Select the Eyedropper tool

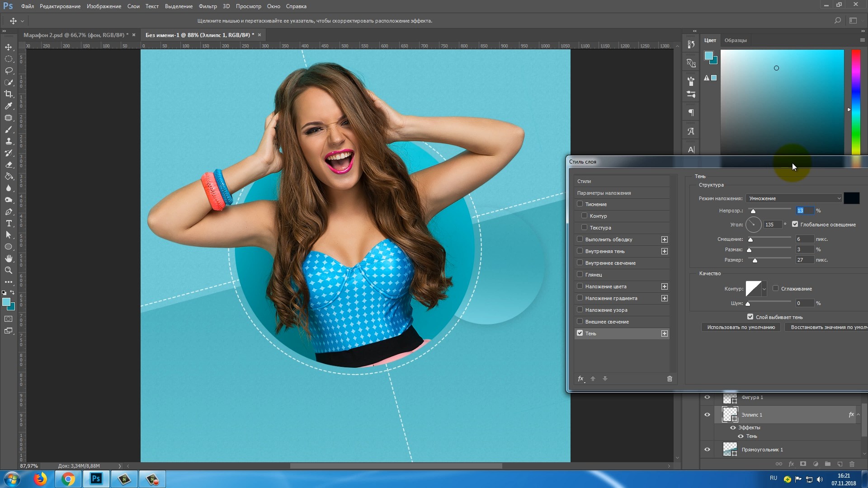tap(8, 106)
